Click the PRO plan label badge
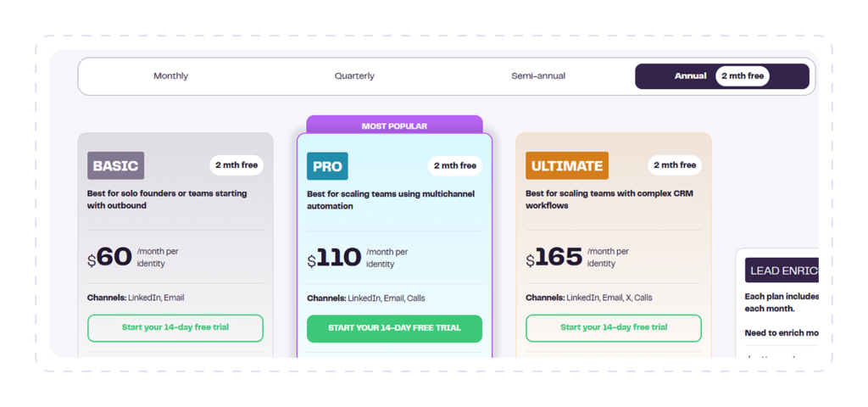Viewport: 868px width, 407px height. coord(327,166)
